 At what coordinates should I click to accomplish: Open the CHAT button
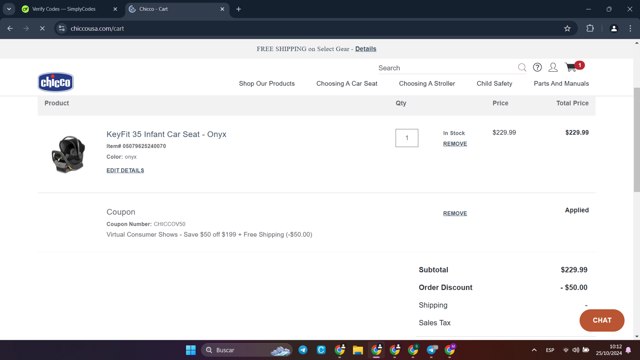(x=602, y=320)
